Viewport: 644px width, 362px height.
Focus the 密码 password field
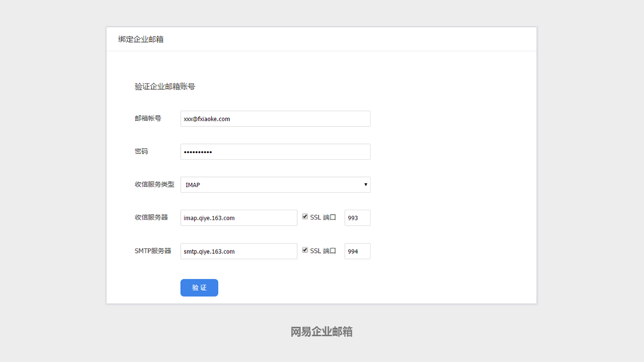(275, 152)
